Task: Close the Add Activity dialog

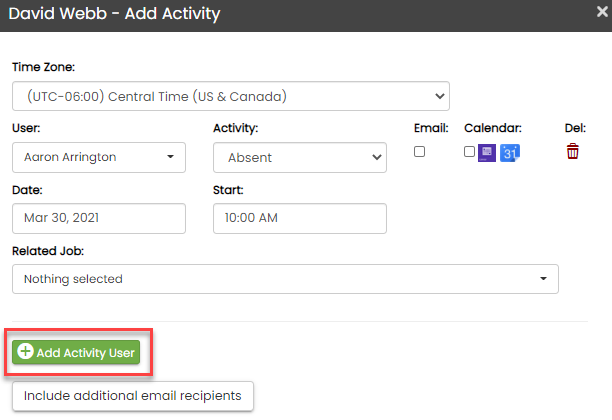Action: (x=594, y=15)
